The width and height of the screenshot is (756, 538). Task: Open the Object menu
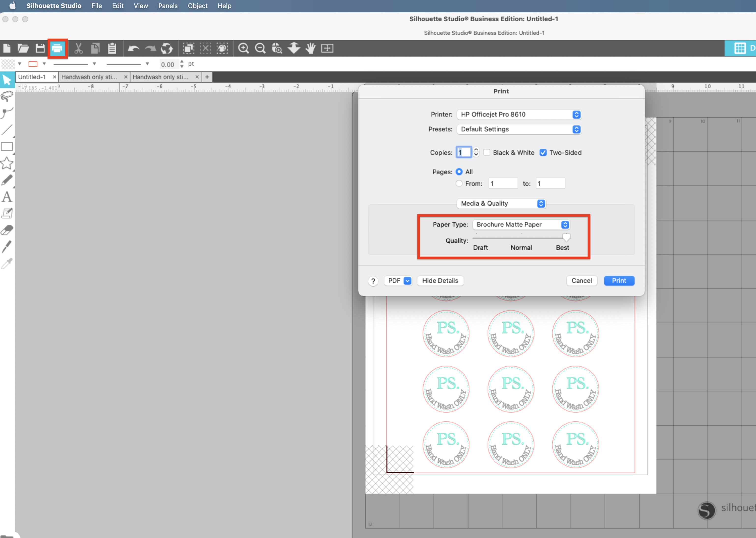point(198,6)
